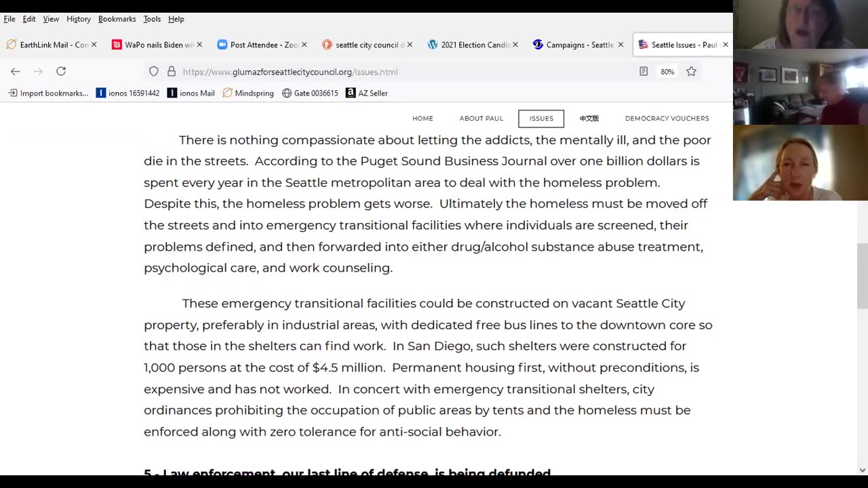Image resolution: width=868 pixels, height=488 pixels.
Task: Open the History menu
Action: [79, 19]
